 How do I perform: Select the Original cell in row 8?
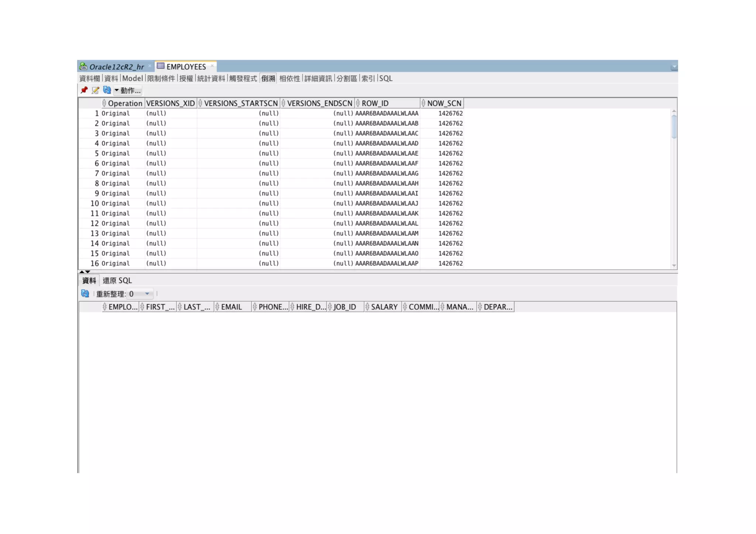123,183
